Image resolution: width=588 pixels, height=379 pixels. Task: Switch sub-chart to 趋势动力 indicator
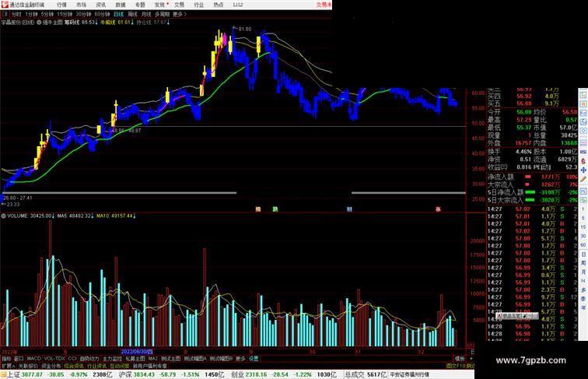(89, 359)
